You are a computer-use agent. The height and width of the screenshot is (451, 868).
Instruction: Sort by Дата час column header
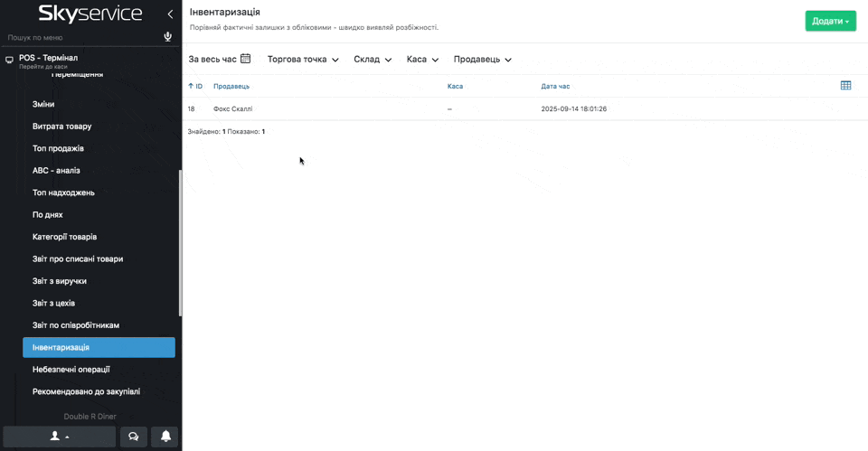(555, 86)
